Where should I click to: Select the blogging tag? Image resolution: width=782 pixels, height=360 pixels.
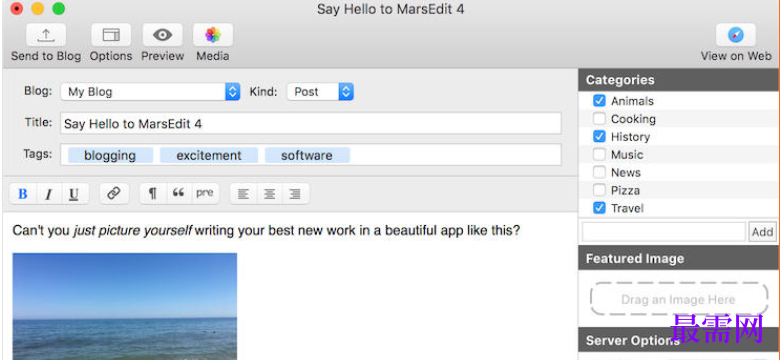(x=110, y=155)
